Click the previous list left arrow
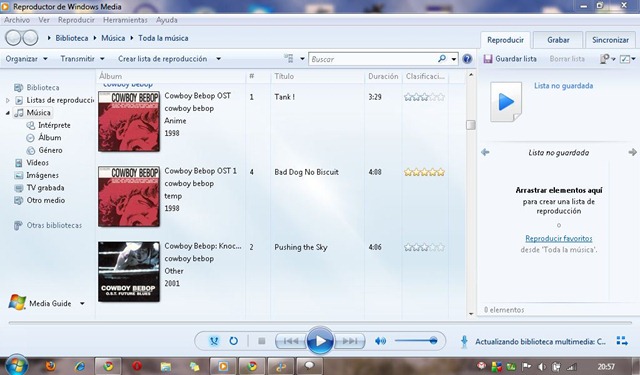640x375 pixels. (485, 152)
